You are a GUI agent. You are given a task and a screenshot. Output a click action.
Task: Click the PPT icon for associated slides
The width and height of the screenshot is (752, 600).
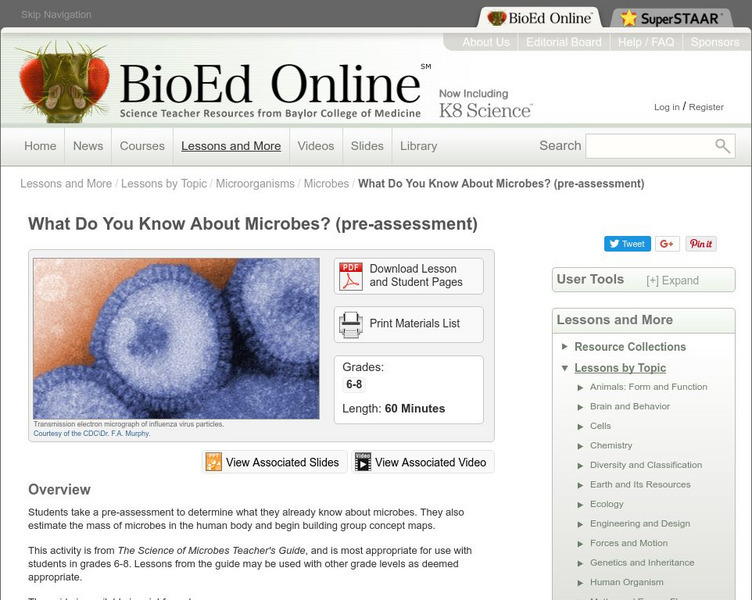click(x=213, y=462)
